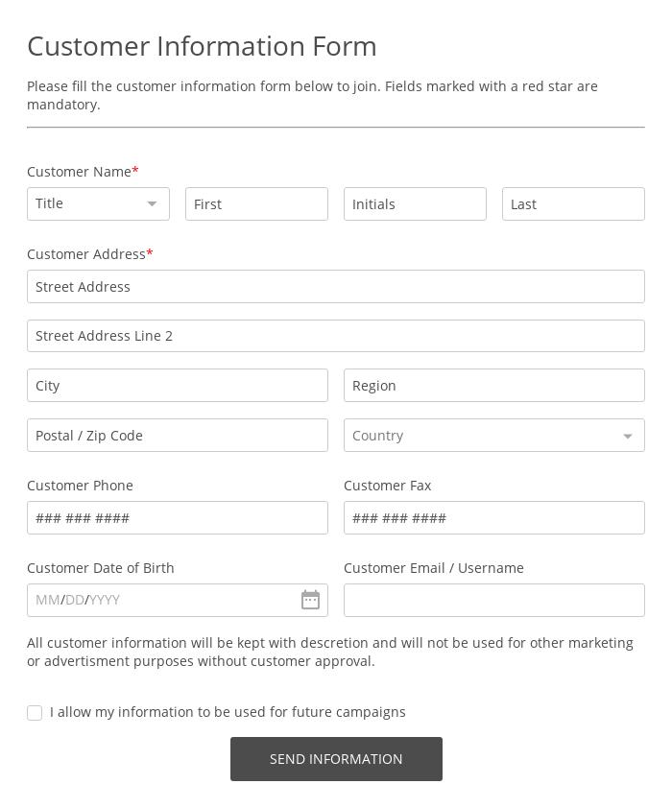Image resolution: width=672 pixels, height=808 pixels.
Task: Click the First name input field
Action: point(256,203)
